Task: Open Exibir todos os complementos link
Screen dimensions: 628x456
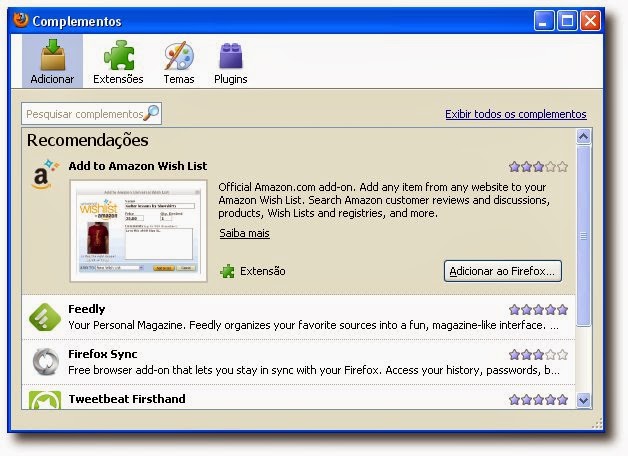Action: [x=516, y=114]
